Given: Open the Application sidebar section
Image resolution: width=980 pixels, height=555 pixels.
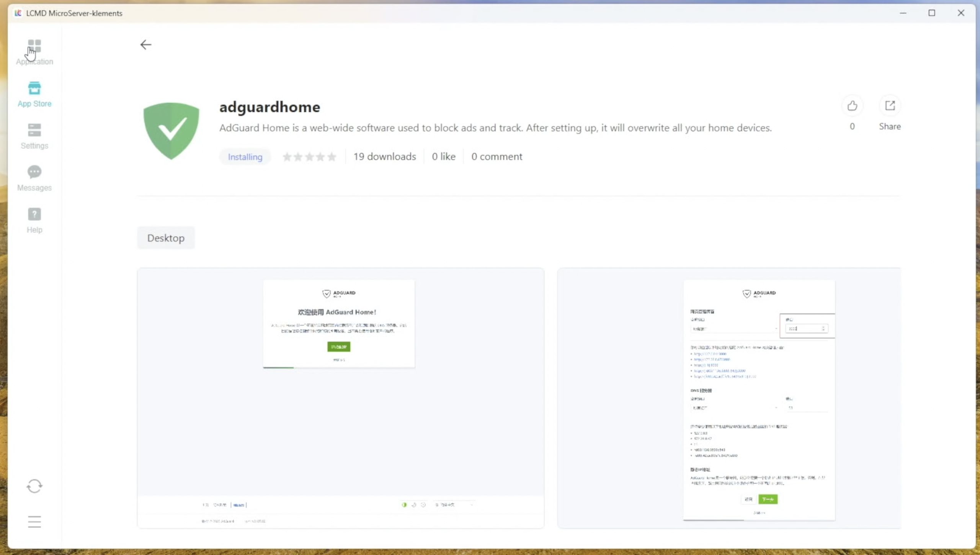Looking at the screenshot, I should (x=34, y=52).
